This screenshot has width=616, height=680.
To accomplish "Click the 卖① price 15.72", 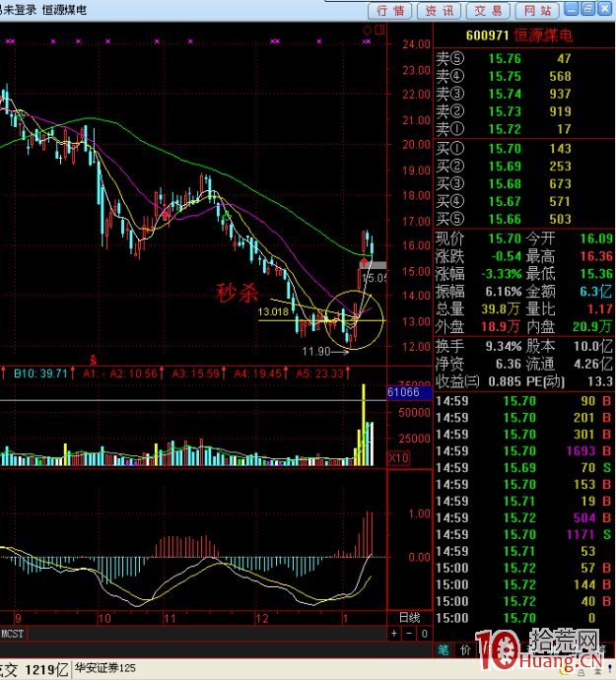I will coord(505,129).
